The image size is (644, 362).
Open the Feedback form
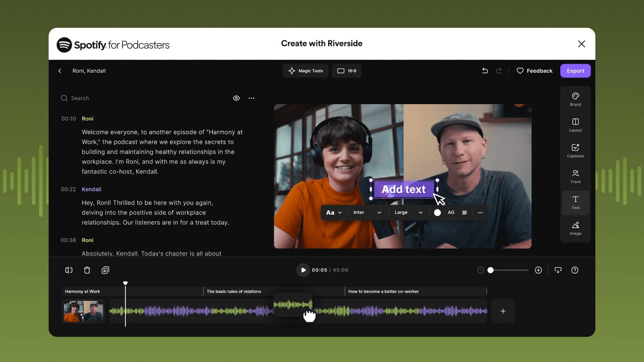[535, 71]
